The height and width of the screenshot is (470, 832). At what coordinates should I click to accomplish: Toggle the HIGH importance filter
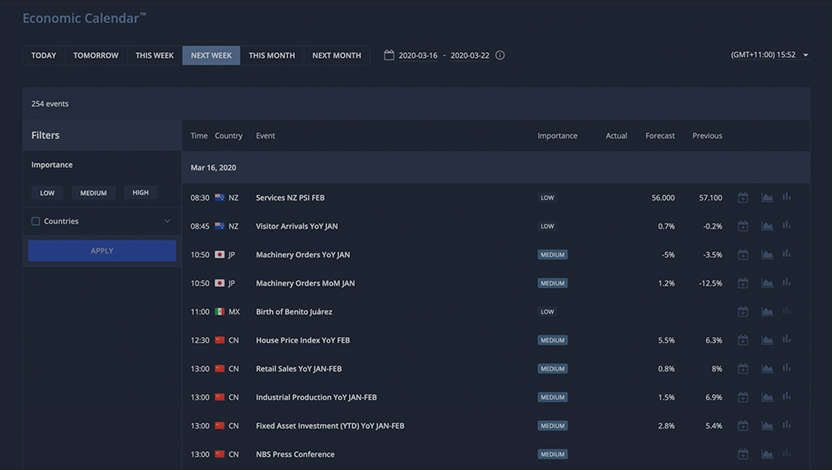[141, 193]
